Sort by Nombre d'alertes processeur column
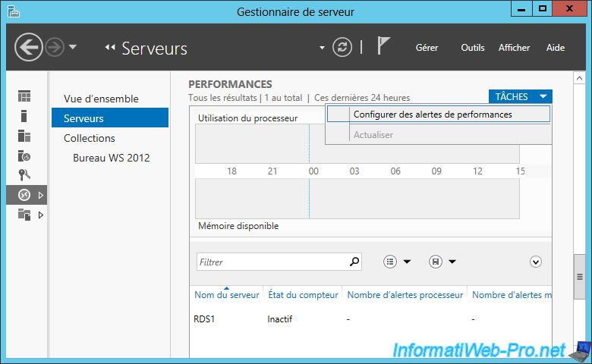 tap(405, 295)
